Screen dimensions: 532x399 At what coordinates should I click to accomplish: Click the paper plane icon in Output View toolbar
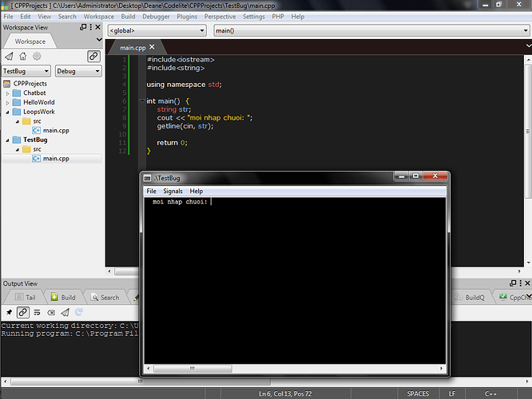pos(66,312)
